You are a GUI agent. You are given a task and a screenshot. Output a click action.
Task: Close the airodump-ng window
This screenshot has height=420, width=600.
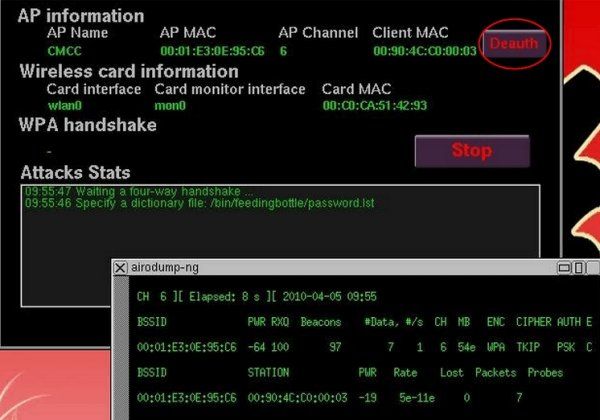pos(120,268)
